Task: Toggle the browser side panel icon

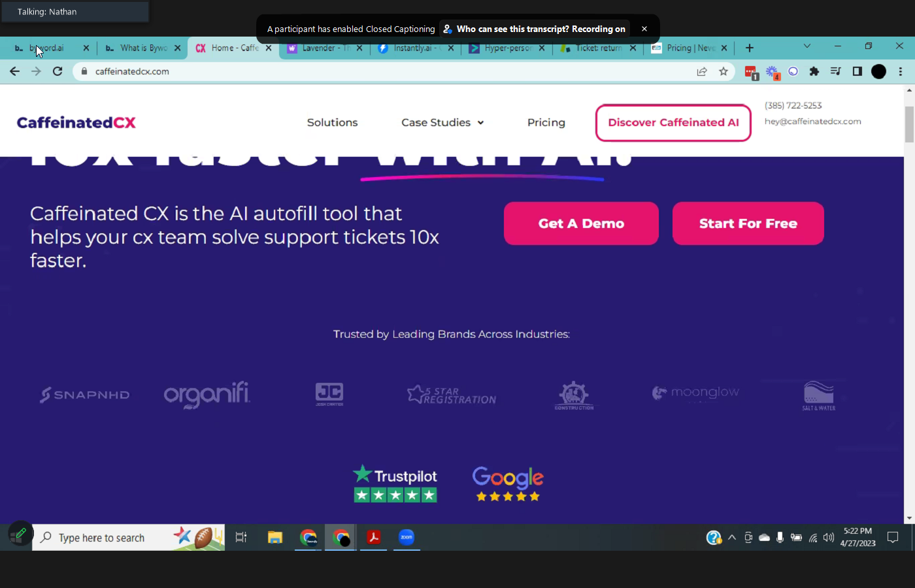Action: click(857, 71)
